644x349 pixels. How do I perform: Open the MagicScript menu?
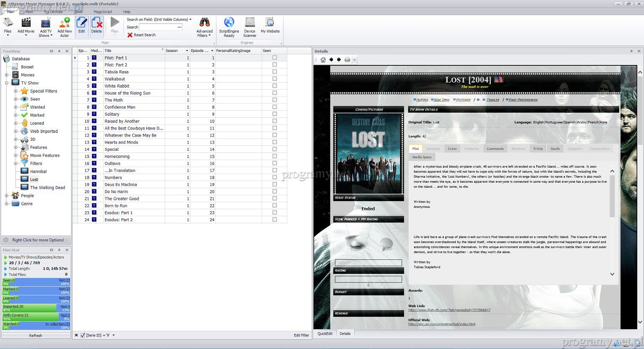coord(103,12)
